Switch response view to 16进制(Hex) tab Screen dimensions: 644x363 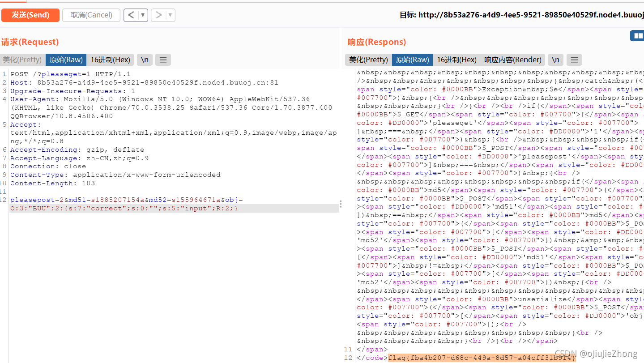pyautogui.click(x=456, y=60)
